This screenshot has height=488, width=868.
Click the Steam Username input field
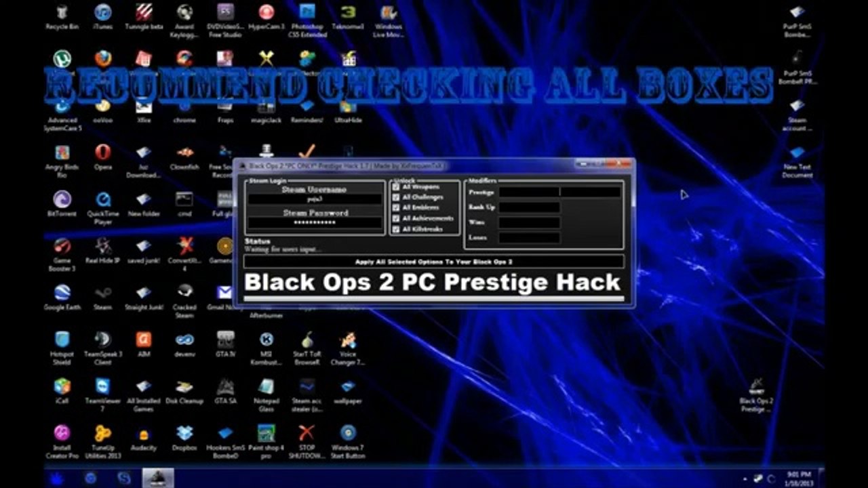[x=315, y=200]
